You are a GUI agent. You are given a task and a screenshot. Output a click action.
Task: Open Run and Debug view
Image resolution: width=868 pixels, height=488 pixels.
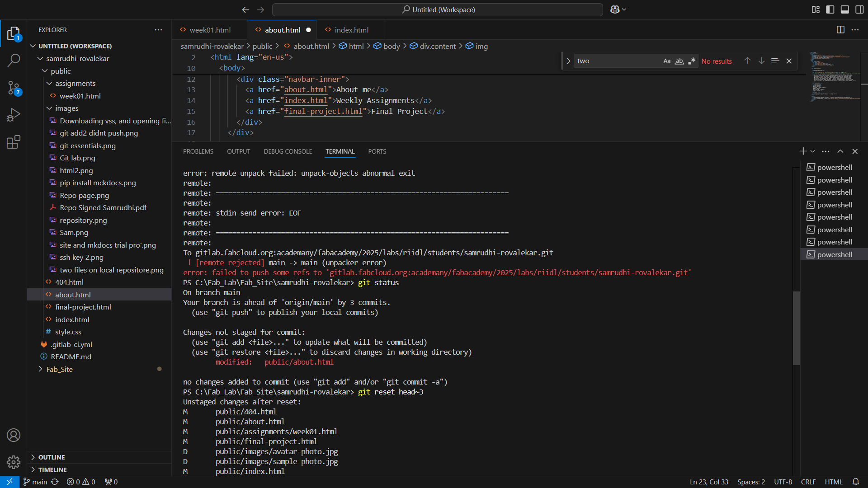point(14,115)
